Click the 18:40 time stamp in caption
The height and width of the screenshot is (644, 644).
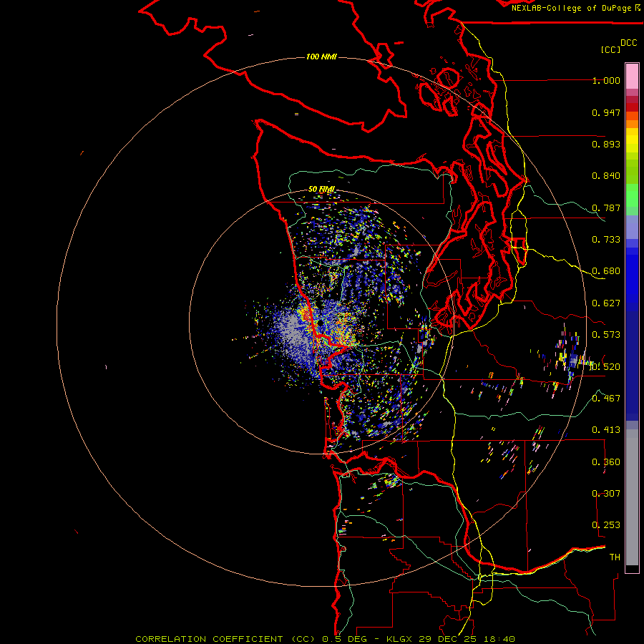tap(499, 639)
